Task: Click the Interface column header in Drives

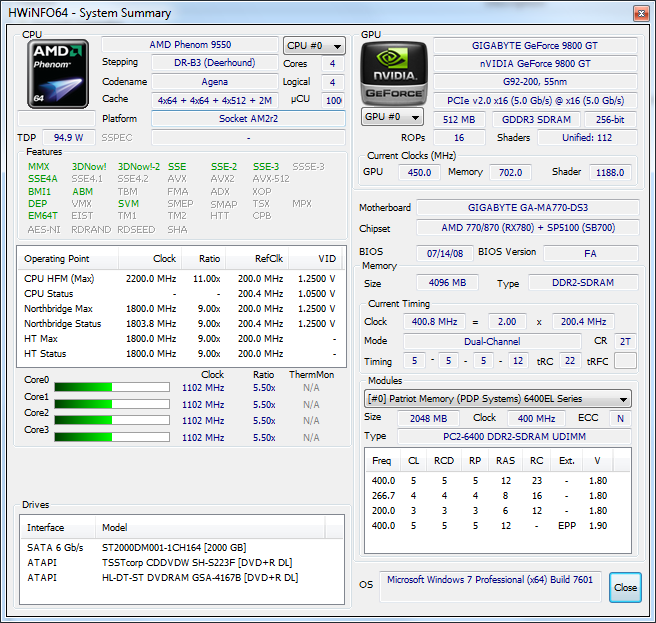Action: [x=58, y=528]
